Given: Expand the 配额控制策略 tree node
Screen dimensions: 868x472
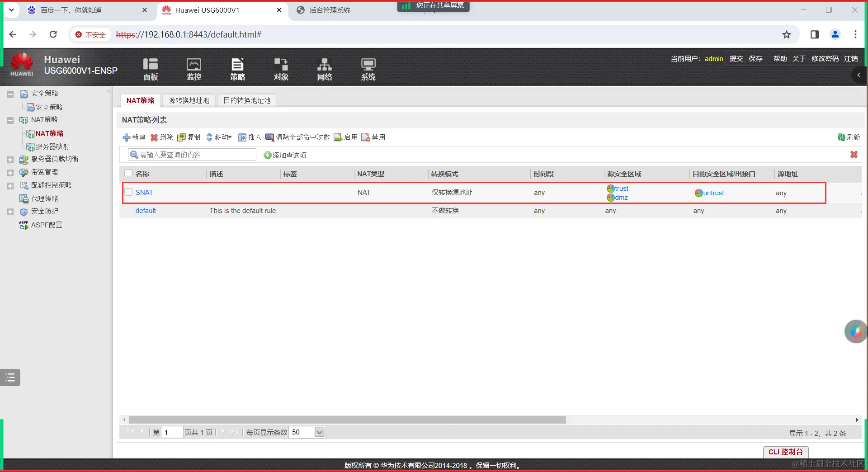Looking at the screenshot, I should (10, 186).
